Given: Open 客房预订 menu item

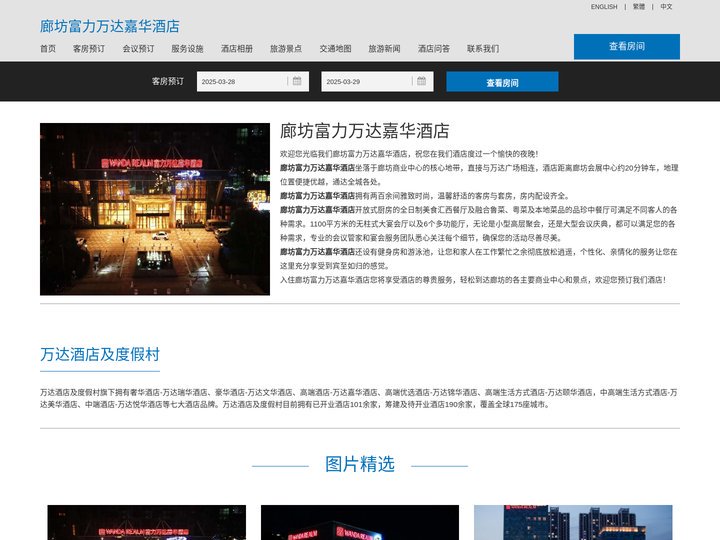Looking at the screenshot, I should click(x=89, y=49).
